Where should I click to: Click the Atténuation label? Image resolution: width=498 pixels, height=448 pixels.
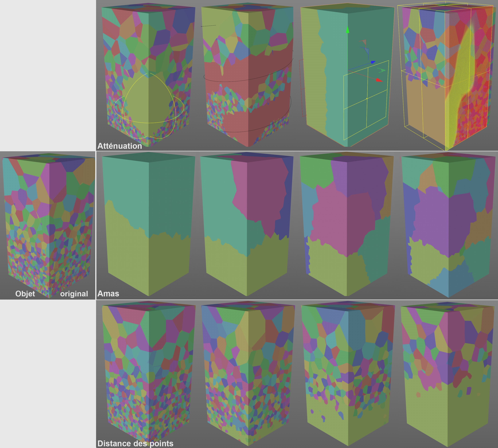pyautogui.click(x=120, y=146)
